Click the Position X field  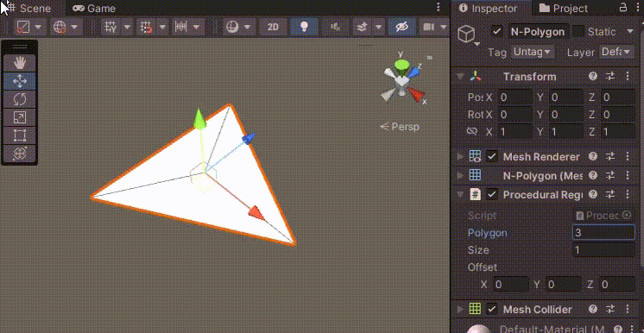(515, 97)
